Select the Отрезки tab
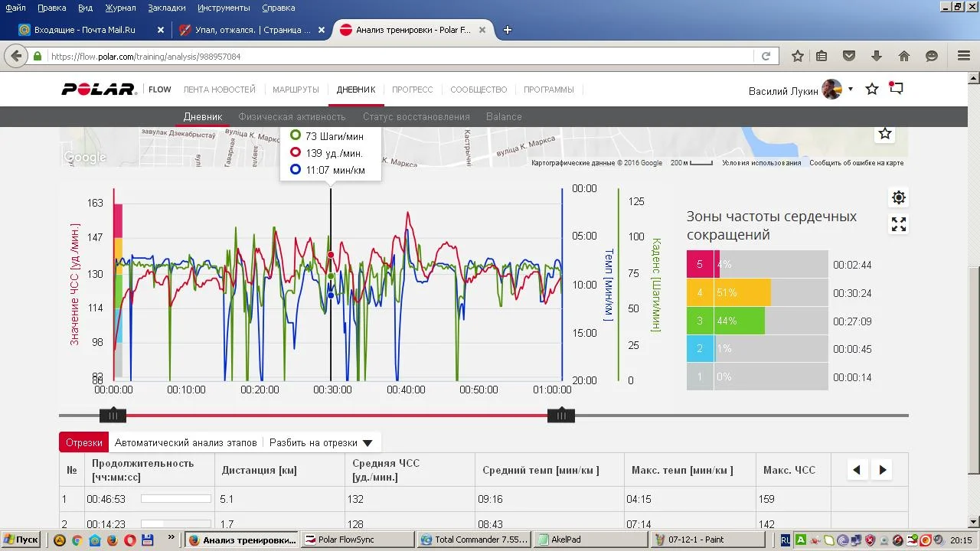 pos(83,442)
